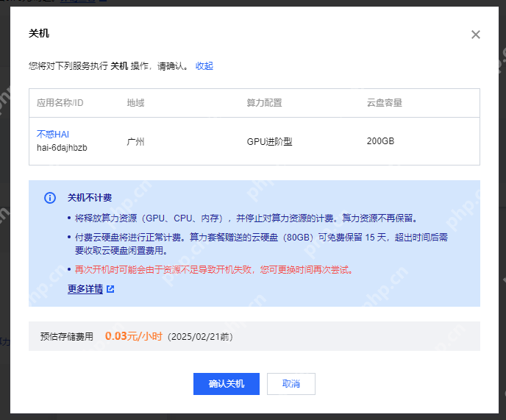
Task: Select the instance ID hai-6dajhbzb
Action: point(62,148)
